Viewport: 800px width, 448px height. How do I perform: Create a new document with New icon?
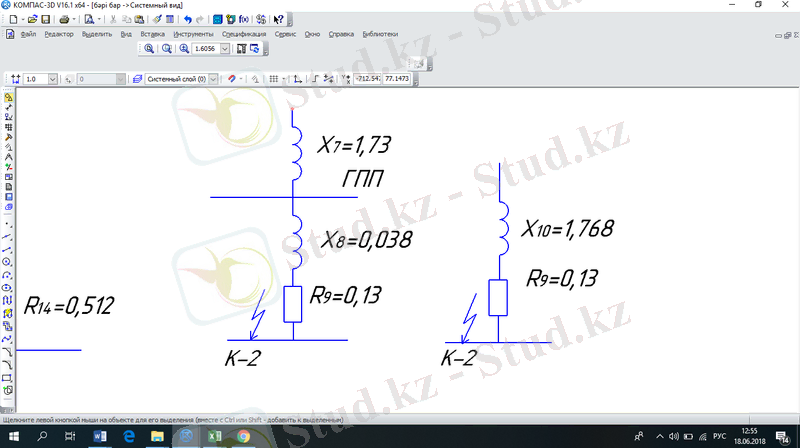point(13,19)
